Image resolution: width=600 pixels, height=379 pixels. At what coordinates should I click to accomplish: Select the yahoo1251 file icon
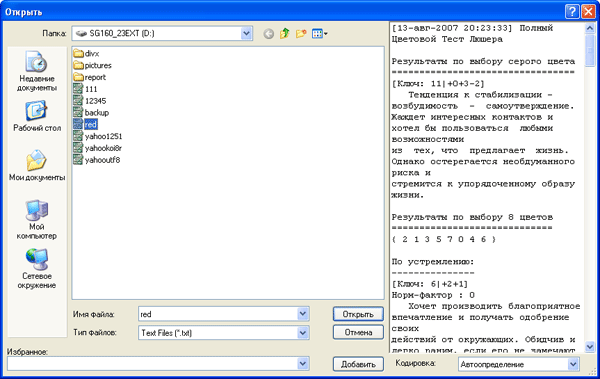pyautogui.click(x=78, y=136)
